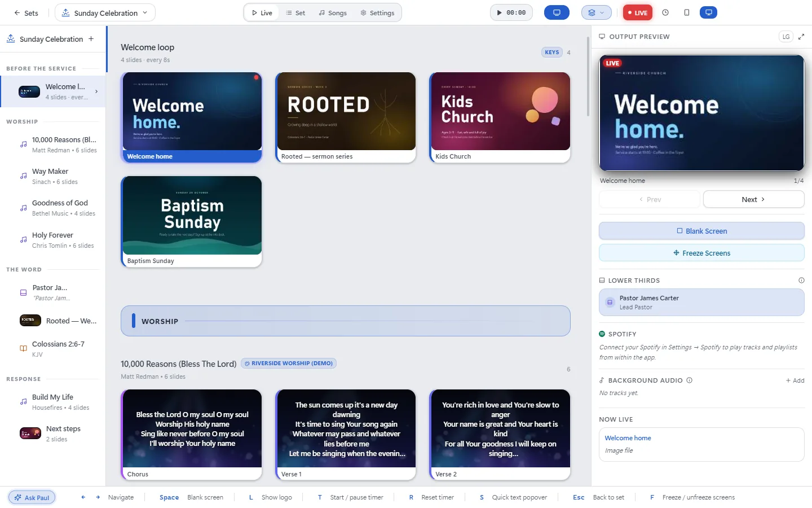Screen dimensions: 812x508
Task: Expand Welcome loop sidebar chevron
Action: tap(96, 91)
